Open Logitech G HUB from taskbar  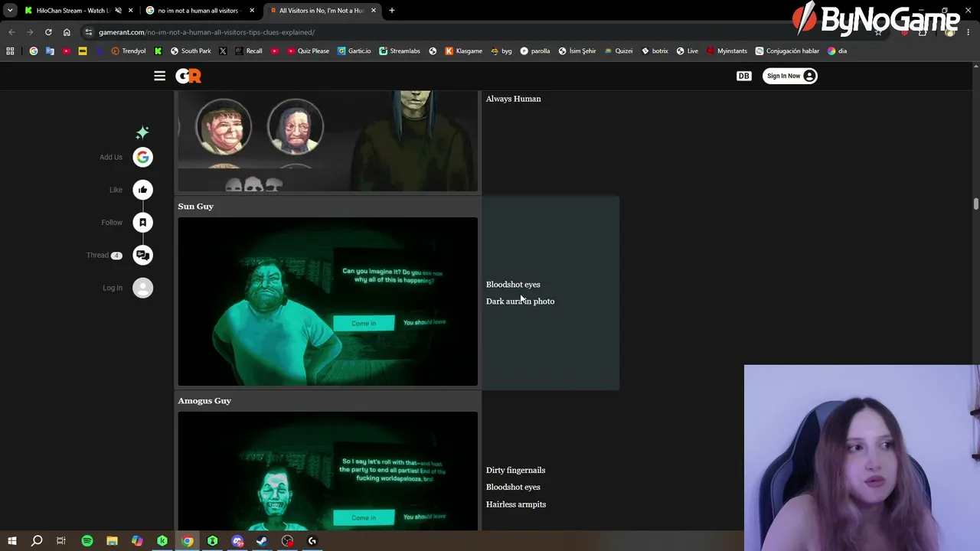pos(312,541)
